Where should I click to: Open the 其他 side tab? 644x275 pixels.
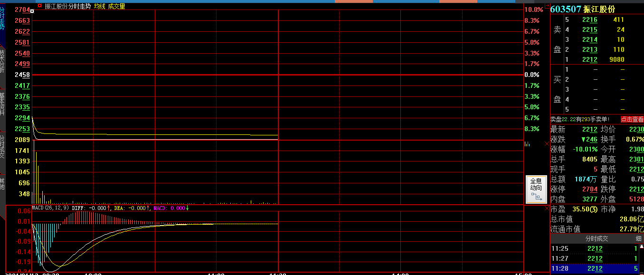click(2, 183)
